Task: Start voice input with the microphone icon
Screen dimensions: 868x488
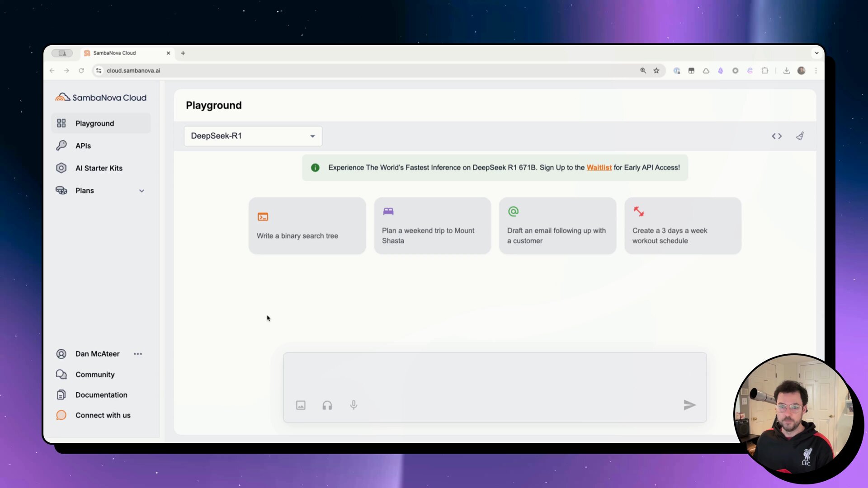Action: coord(354,405)
